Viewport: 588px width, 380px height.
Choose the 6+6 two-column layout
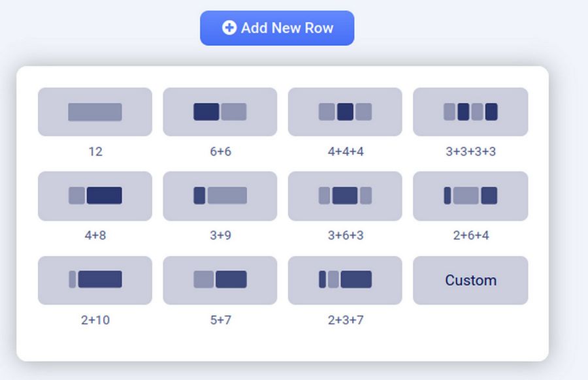pos(220,112)
